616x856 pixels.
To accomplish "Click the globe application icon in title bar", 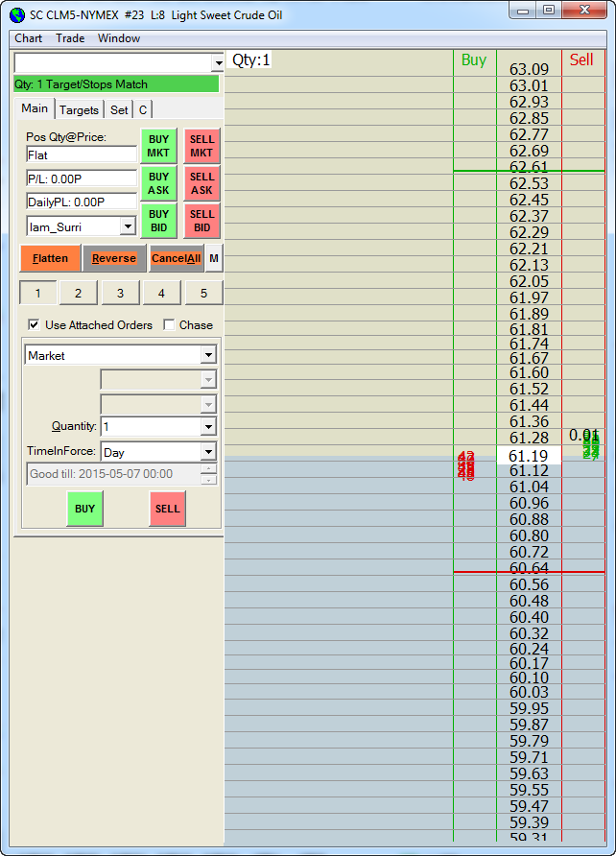I will click(x=17, y=15).
